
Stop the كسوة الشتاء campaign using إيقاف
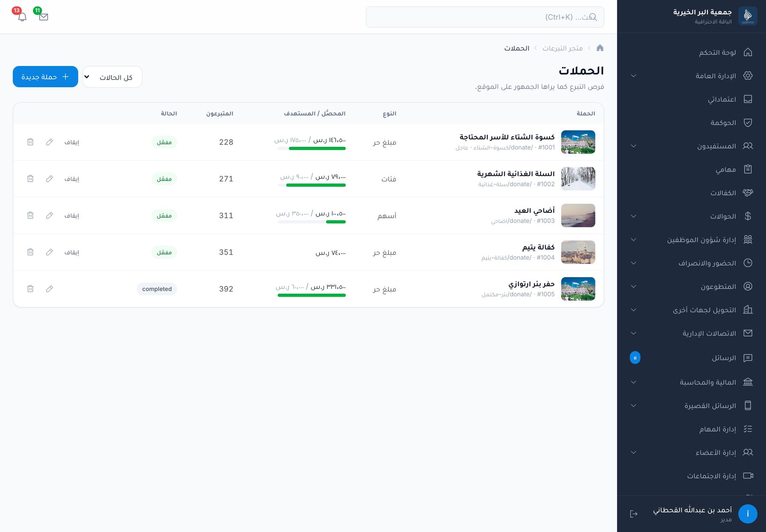point(72,142)
